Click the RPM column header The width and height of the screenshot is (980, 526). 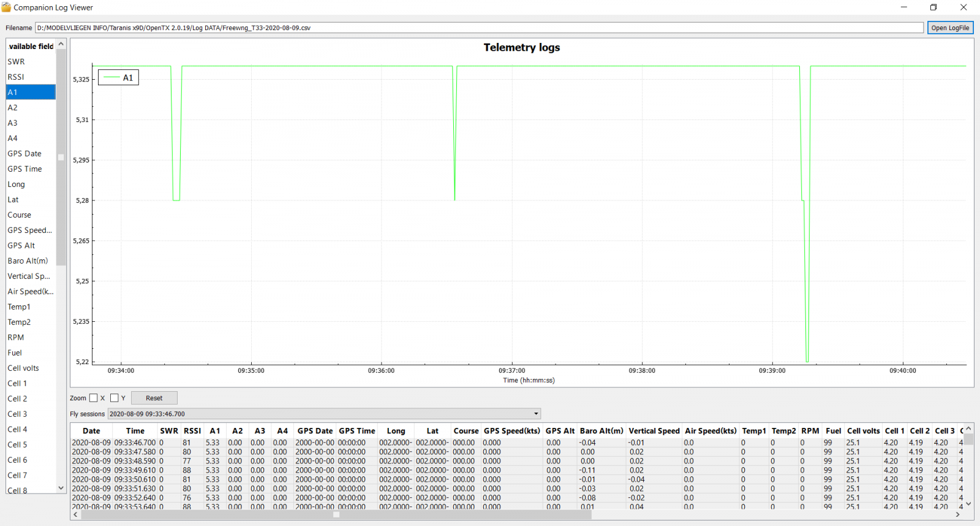810,431
